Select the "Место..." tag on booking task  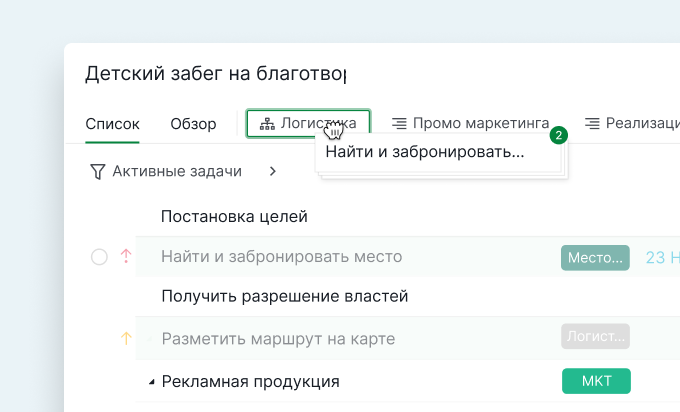click(595, 258)
